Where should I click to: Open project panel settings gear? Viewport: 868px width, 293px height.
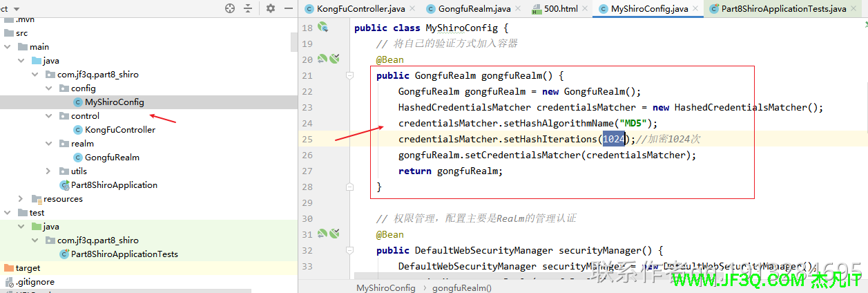(x=271, y=8)
